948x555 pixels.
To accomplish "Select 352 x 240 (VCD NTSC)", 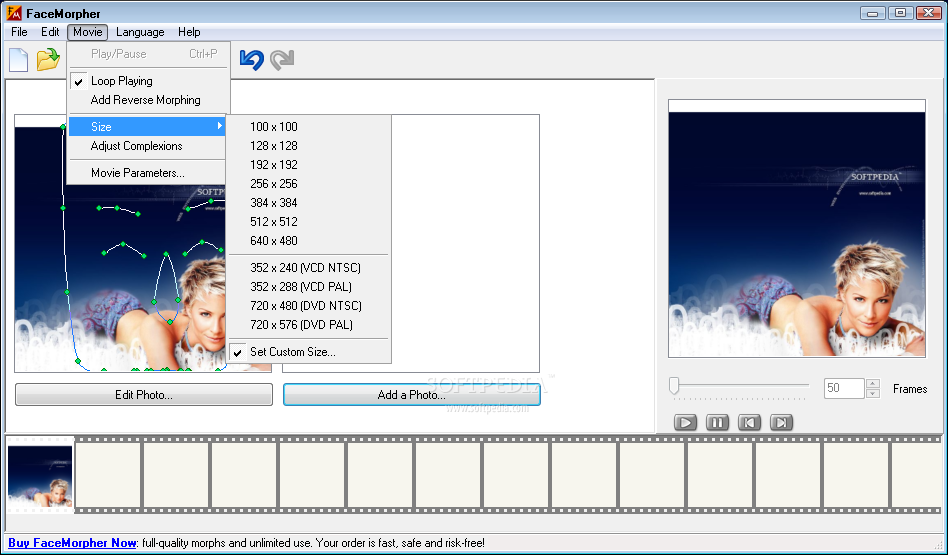I will tap(309, 268).
